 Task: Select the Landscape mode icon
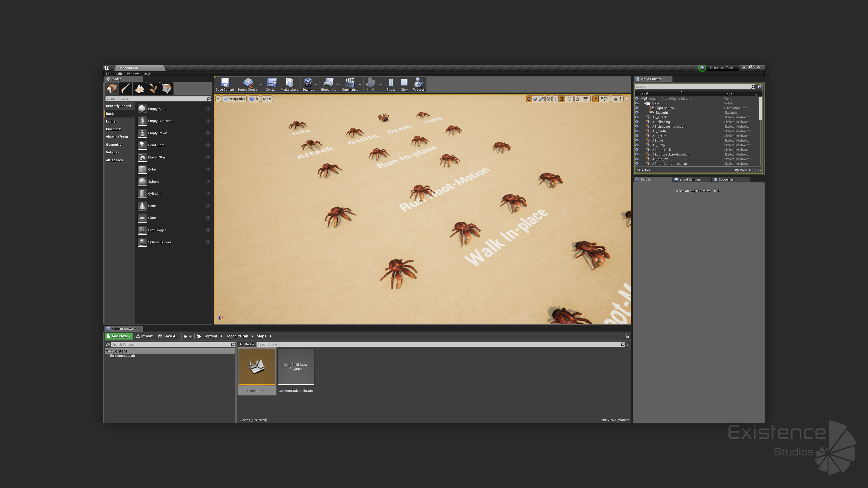(139, 89)
